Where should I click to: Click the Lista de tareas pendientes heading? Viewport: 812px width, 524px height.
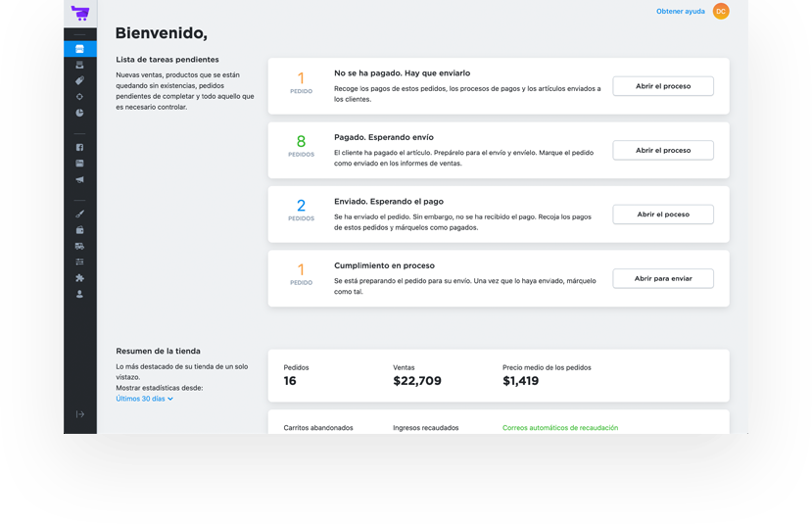pyautogui.click(x=167, y=60)
